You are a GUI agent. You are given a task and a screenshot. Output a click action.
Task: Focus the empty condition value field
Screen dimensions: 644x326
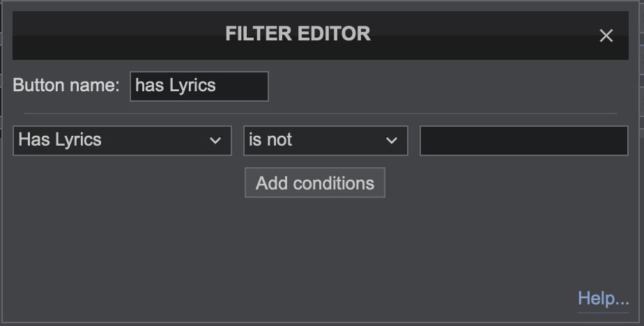click(x=523, y=140)
